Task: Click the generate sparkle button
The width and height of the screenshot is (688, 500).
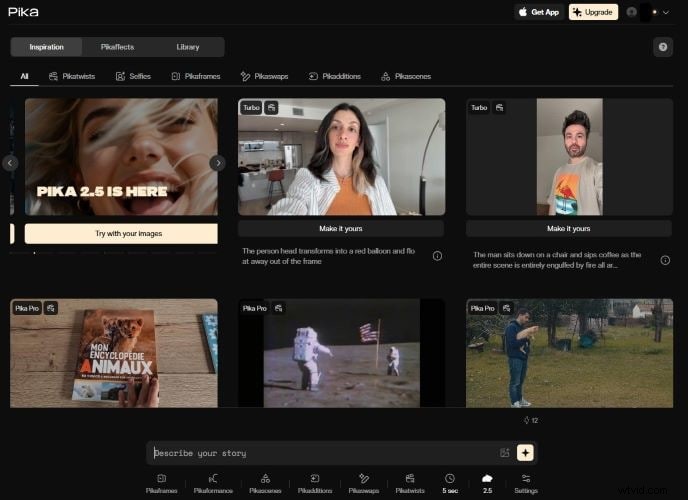Action: pos(525,453)
